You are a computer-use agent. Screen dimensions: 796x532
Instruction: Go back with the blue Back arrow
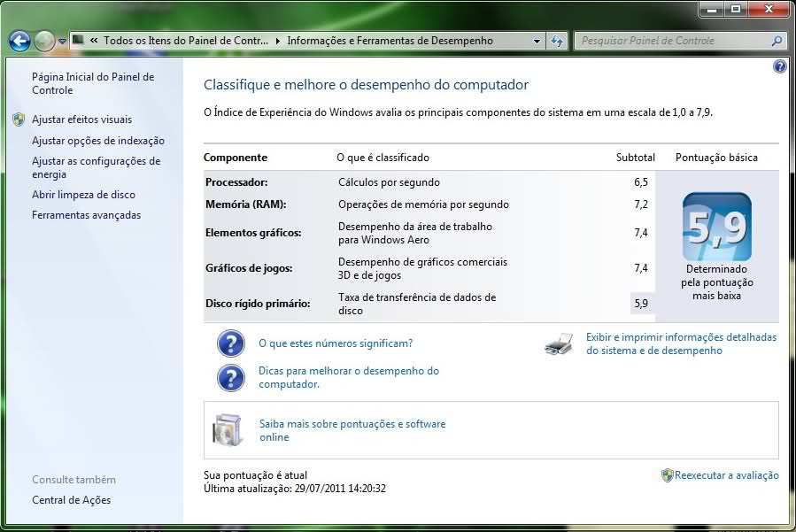19,41
